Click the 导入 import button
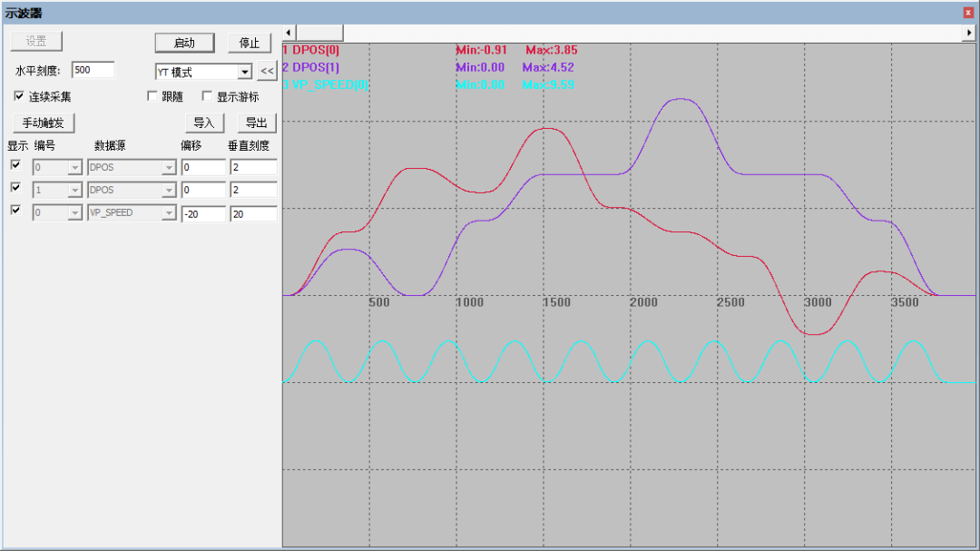This screenshot has width=980, height=551. click(x=204, y=123)
